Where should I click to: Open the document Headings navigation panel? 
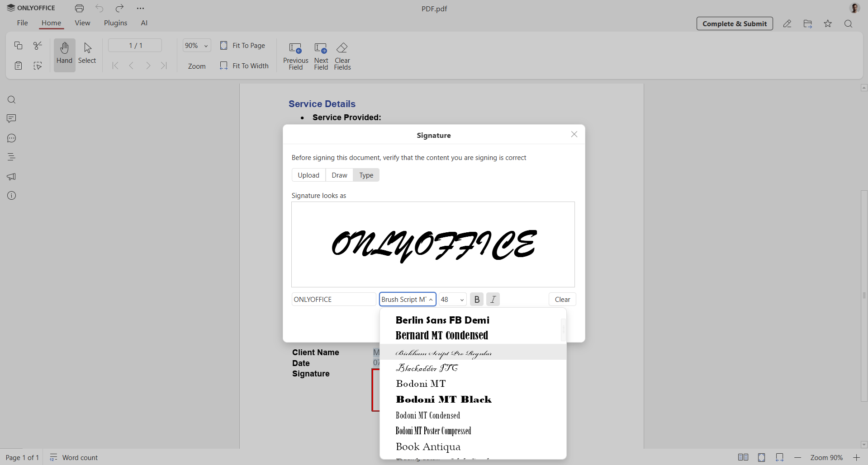tap(11, 157)
